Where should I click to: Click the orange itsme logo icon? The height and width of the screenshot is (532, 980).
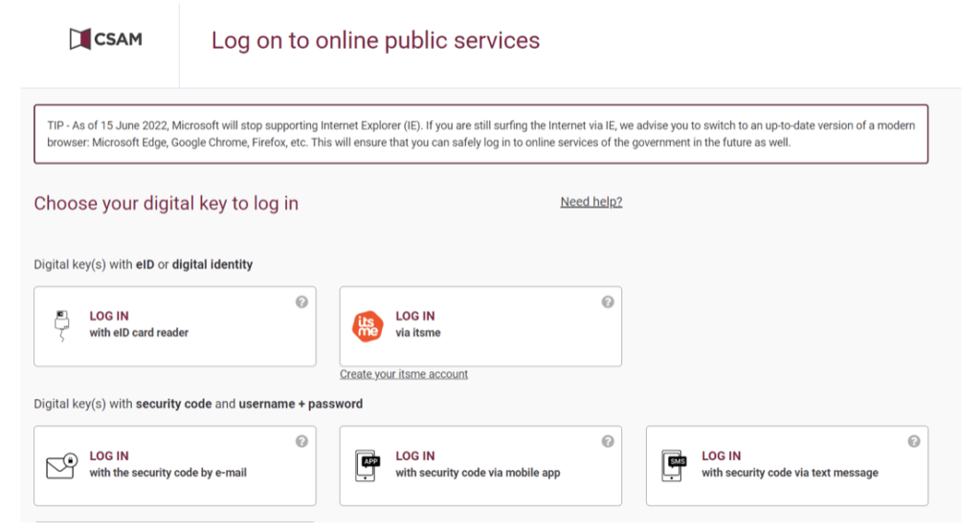(367, 326)
